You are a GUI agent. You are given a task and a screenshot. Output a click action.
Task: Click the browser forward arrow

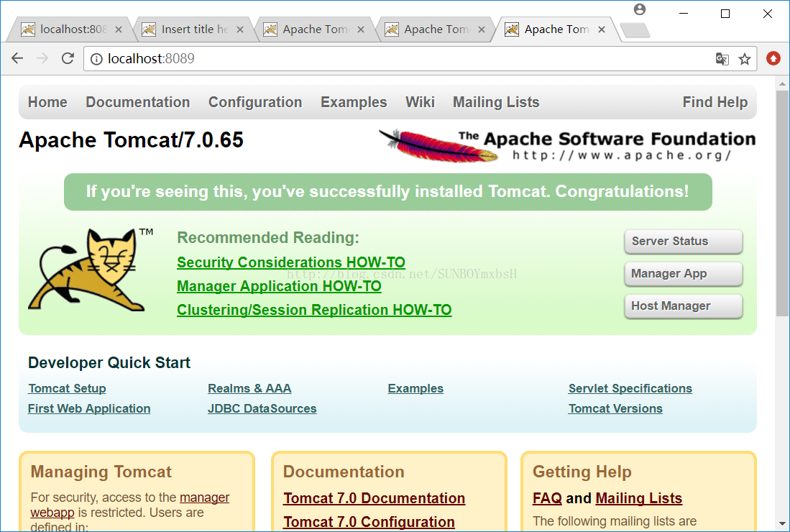[42, 58]
